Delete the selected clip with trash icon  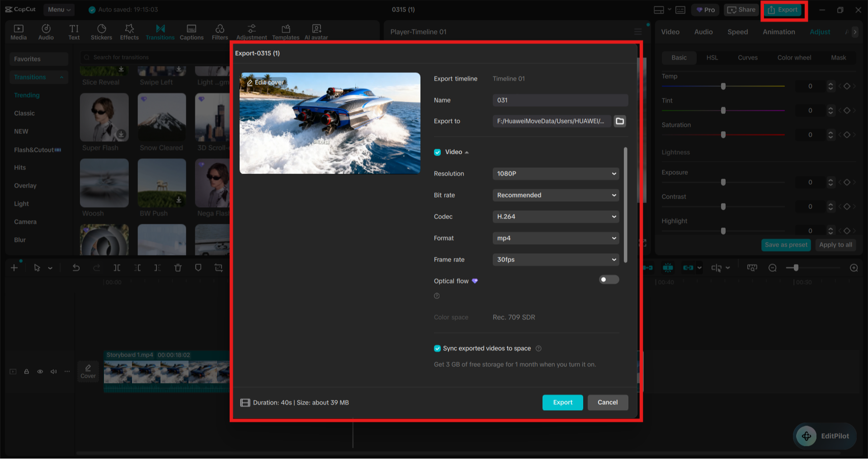pos(178,268)
